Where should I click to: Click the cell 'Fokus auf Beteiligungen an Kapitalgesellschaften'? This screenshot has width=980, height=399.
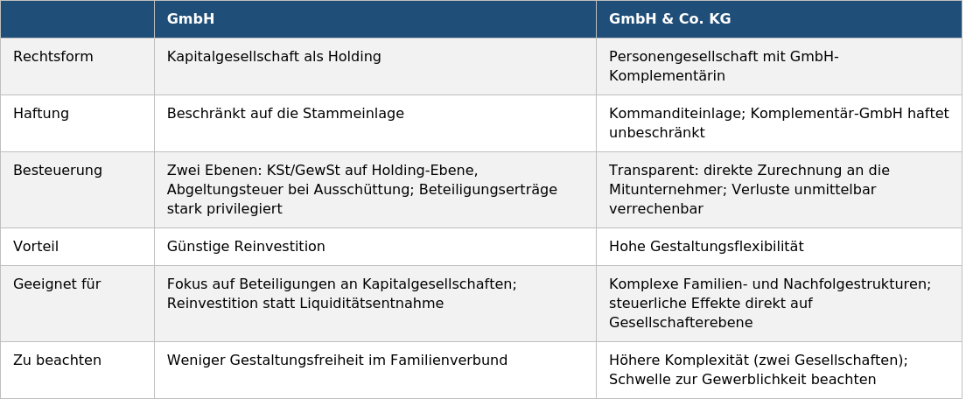(x=375, y=304)
